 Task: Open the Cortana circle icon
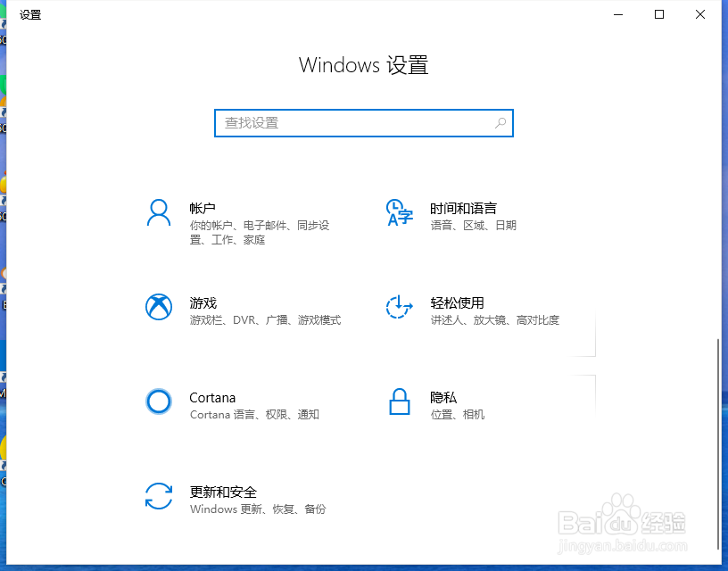(x=159, y=401)
